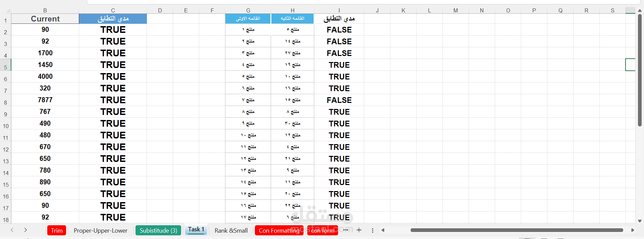
Task: Add a new sheet with the plus icon
Action: pos(359,230)
